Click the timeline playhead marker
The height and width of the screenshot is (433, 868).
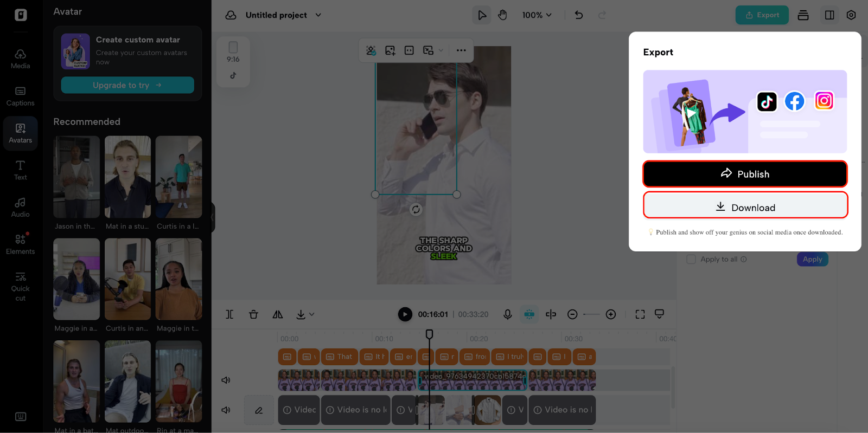click(429, 334)
